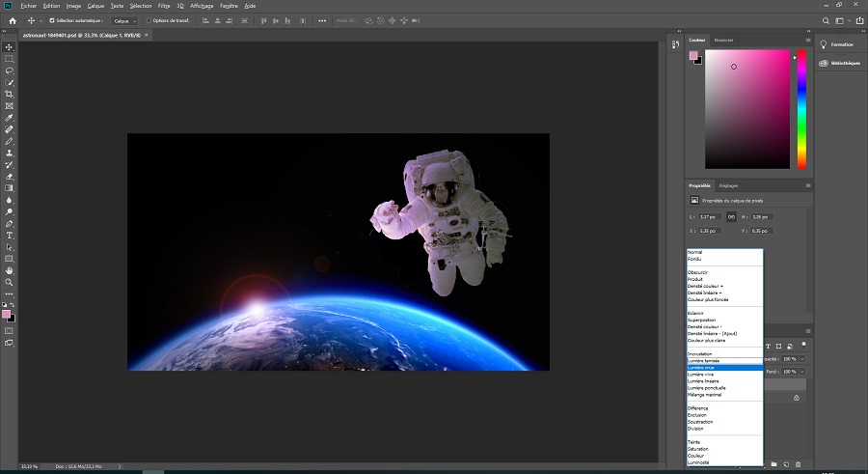868x474 pixels.
Task: Open the Edit Toolbar three-dots icon
Action: tap(9, 293)
